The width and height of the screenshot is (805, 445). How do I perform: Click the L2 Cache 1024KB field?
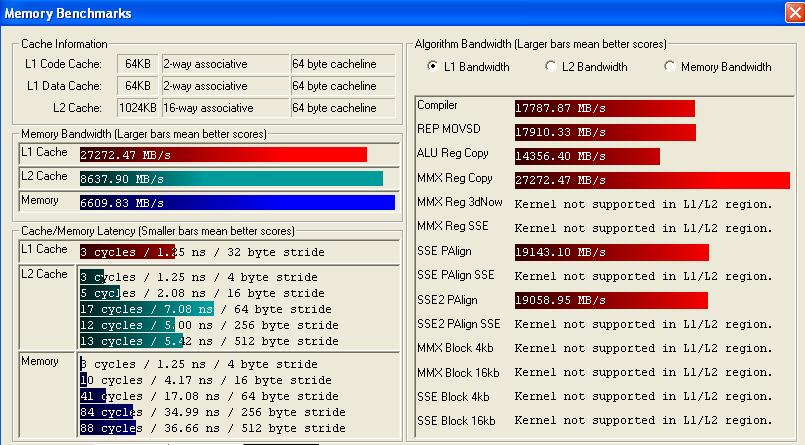tap(138, 108)
